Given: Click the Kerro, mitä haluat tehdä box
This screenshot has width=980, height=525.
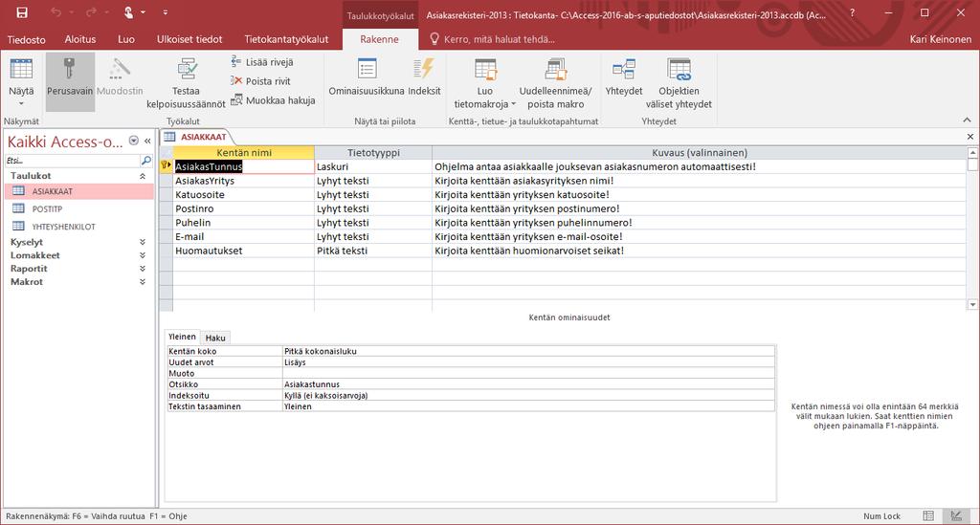Looking at the screenshot, I should [493, 39].
